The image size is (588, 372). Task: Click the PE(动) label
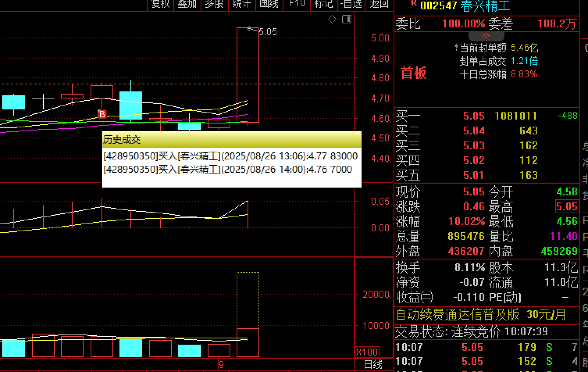click(505, 297)
